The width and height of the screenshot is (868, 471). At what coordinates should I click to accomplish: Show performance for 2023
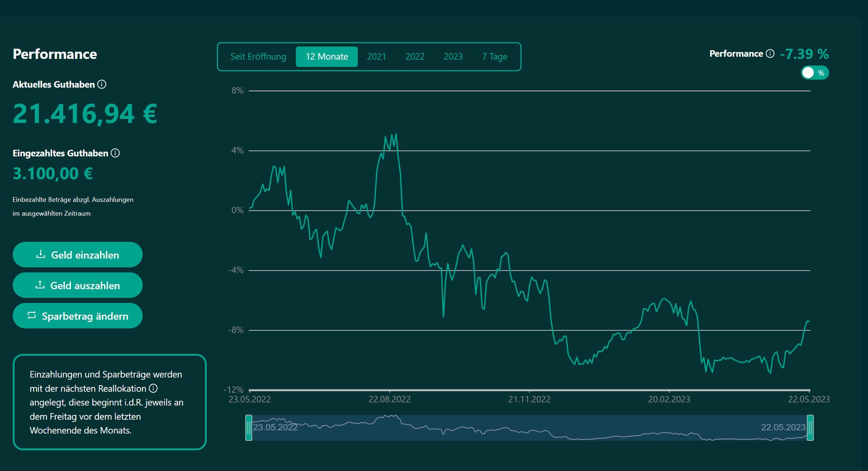coord(453,57)
